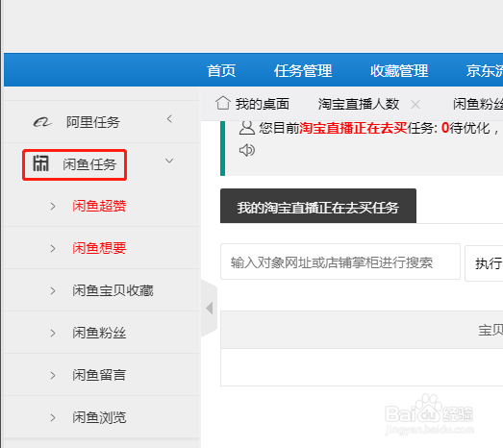
Task: Expand the 闲鱼粉丝 sidebar arrow
Action: pyautogui.click(x=53, y=334)
